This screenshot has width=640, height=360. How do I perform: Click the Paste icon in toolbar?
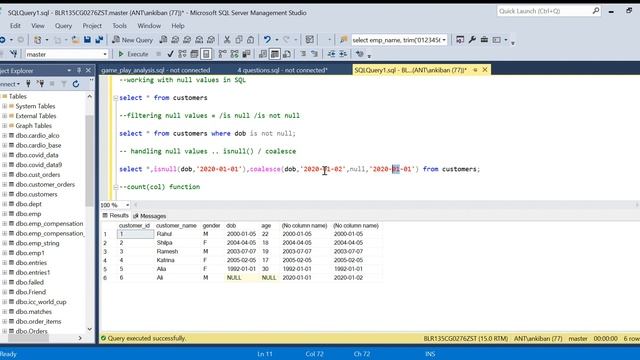point(251,40)
